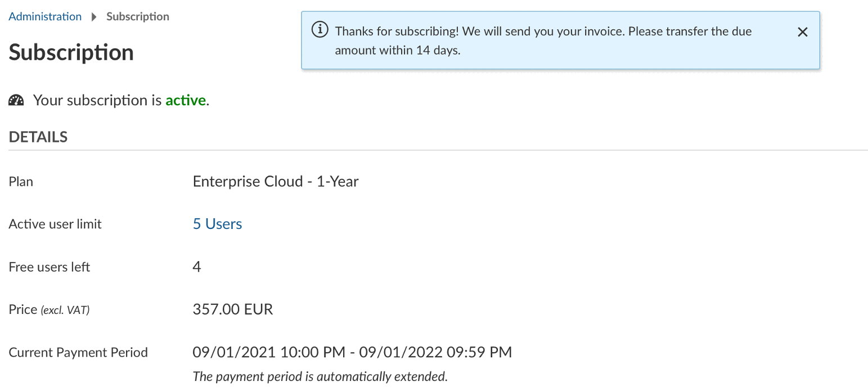Click the breadcrumb arrow after Administration
This screenshot has width=868, height=391.
tap(93, 16)
